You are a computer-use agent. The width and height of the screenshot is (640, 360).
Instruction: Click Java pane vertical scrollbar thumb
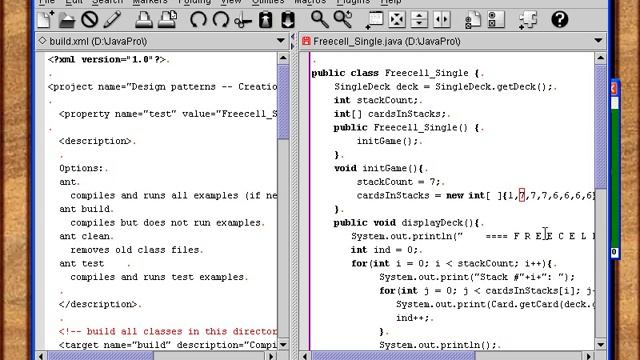pos(600,127)
